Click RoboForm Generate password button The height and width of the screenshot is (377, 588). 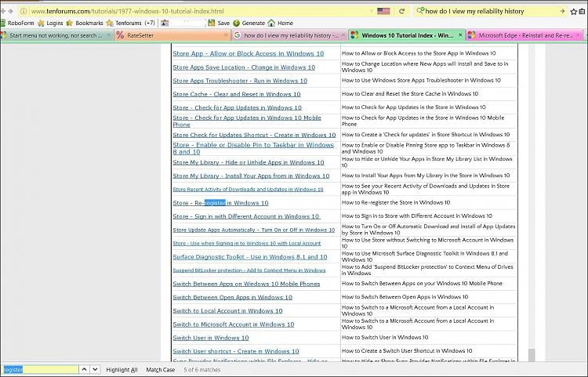pyautogui.click(x=249, y=23)
